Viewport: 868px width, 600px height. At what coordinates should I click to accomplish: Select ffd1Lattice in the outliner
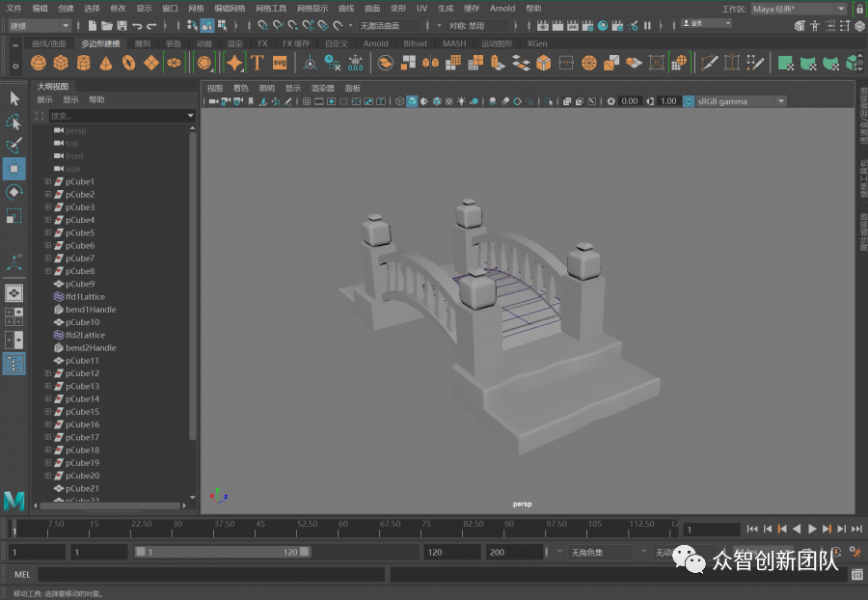[x=85, y=297]
